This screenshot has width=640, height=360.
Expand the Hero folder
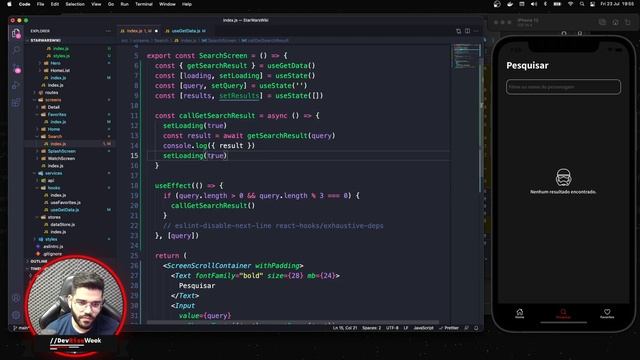pos(55,63)
